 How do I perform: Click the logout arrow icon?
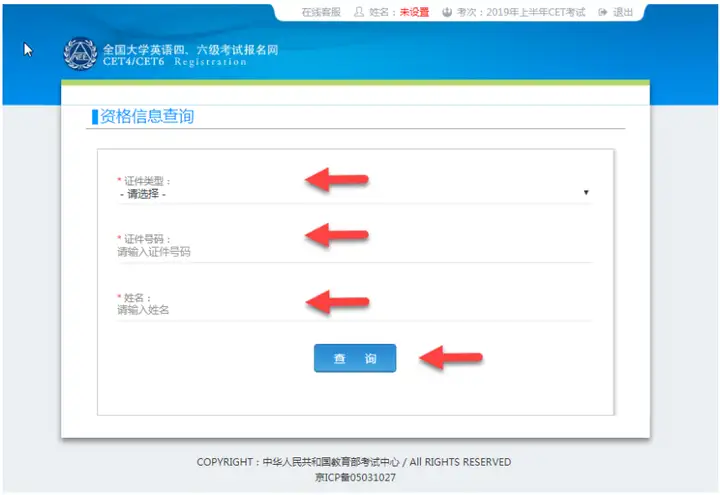click(603, 12)
